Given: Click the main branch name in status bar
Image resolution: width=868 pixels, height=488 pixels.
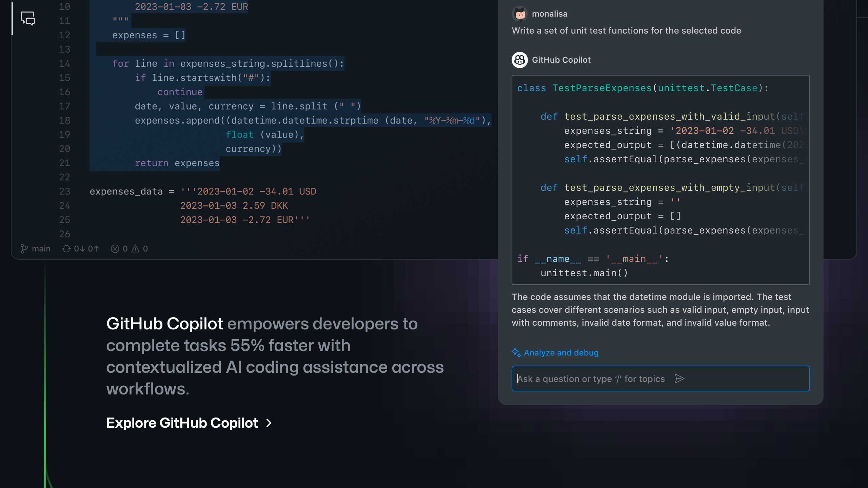Looking at the screenshot, I should pyautogui.click(x=41, y=249).
